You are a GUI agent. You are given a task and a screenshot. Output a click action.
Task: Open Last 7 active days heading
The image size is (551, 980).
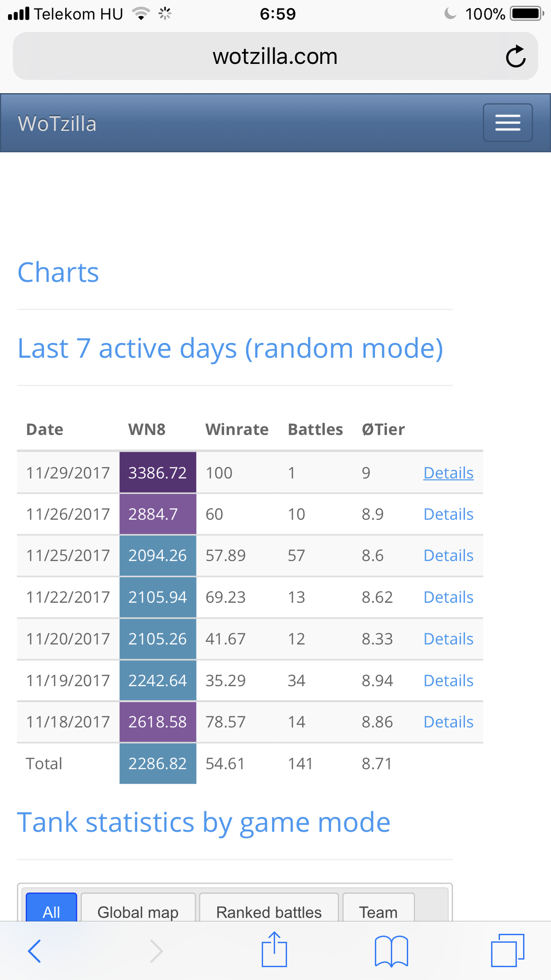(230, 348)
